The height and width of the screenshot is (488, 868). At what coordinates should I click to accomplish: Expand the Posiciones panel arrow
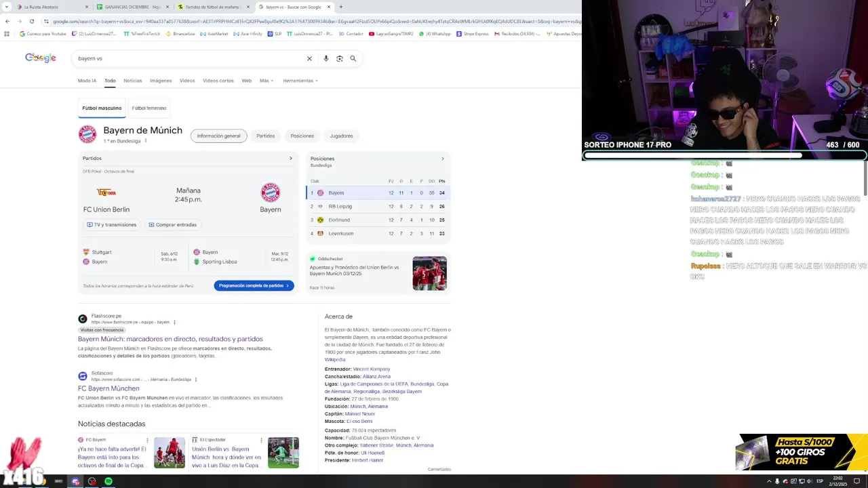443,159
